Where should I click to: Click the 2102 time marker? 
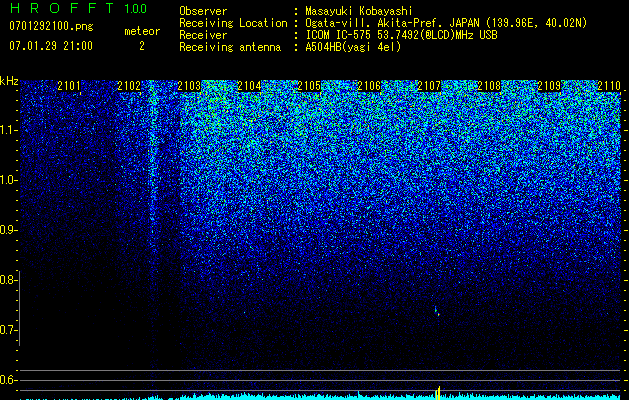click(x=129, y=86)
